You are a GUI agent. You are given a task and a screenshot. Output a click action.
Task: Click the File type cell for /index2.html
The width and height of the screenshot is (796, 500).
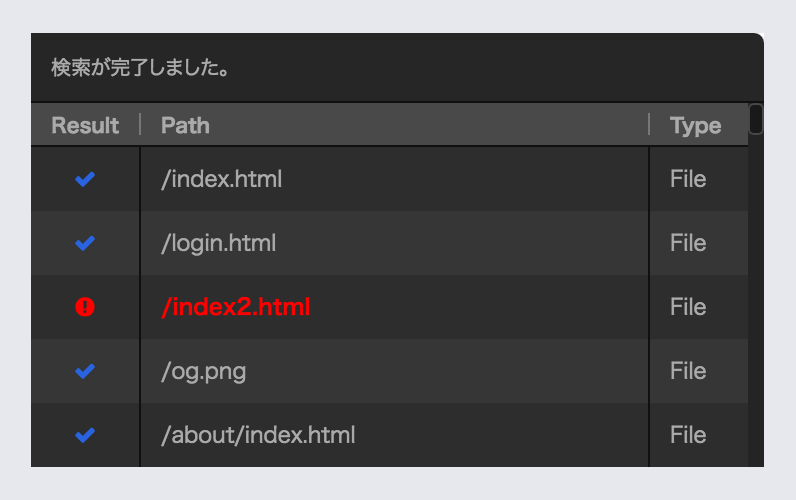click(x=688, y=307)
